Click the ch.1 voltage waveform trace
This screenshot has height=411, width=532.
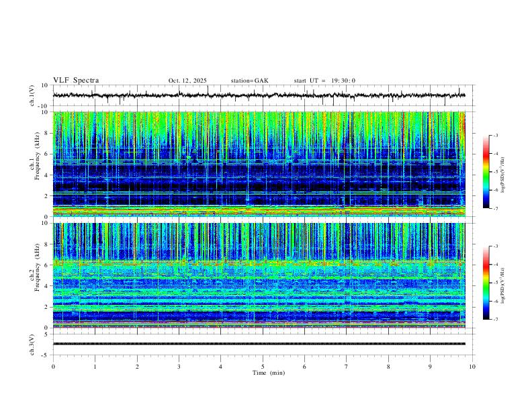[x=259, y=95]
